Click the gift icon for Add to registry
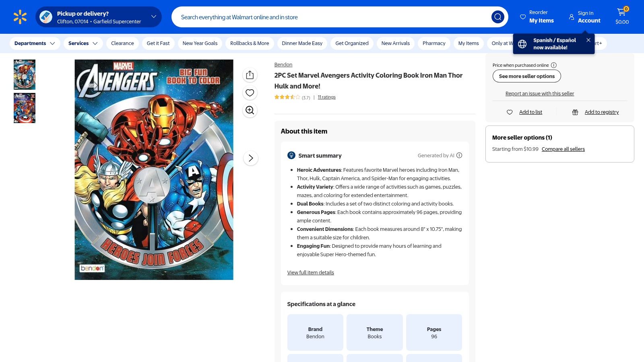The width and height of the screenshot is (644, 362). click(575, 112)
